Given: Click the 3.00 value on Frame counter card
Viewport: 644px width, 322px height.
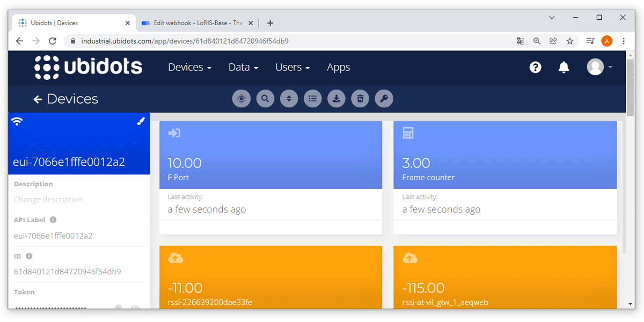Looking at the screenshot, I should 416,163.
